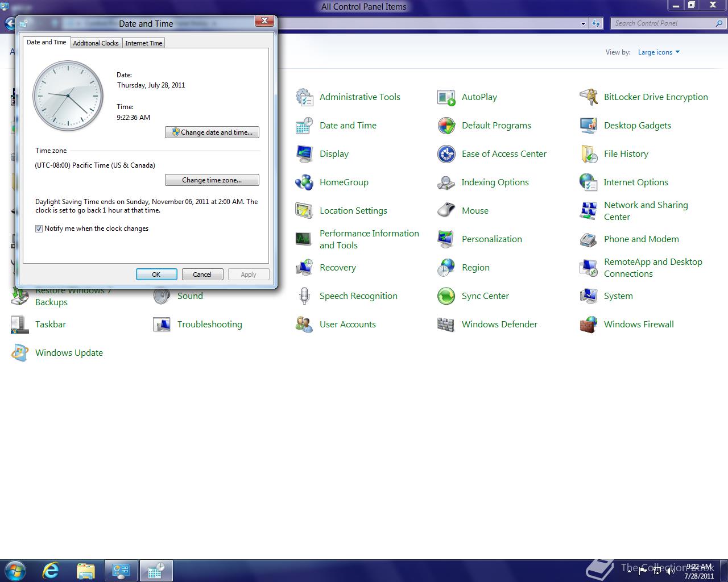Open Windows Firewall icon
This screenshot has height=582, width=728.
tap(589, 325)
